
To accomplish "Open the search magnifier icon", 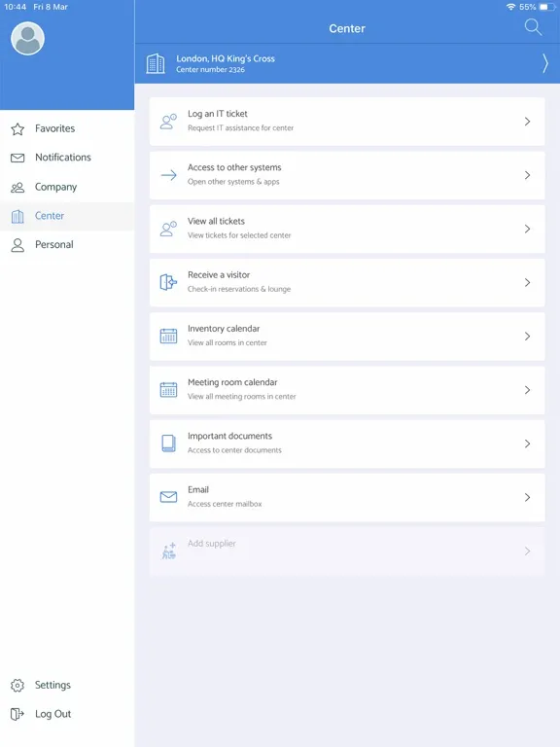I will [533, 27].
